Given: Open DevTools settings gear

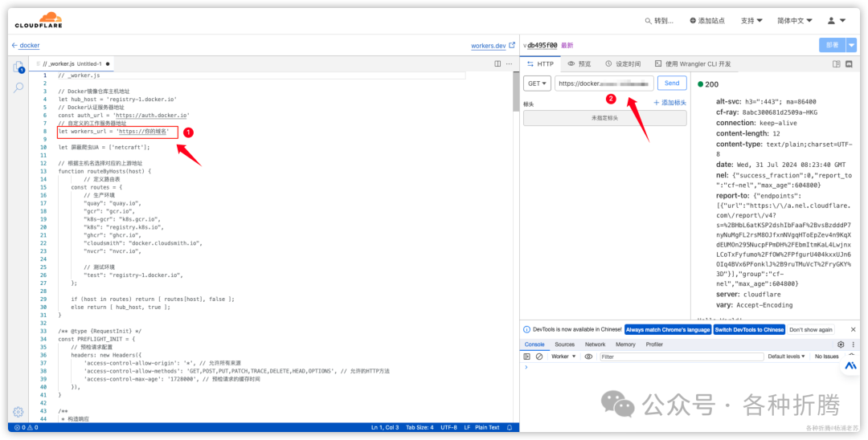Looking at the screenshot, I should pos(841,344).
